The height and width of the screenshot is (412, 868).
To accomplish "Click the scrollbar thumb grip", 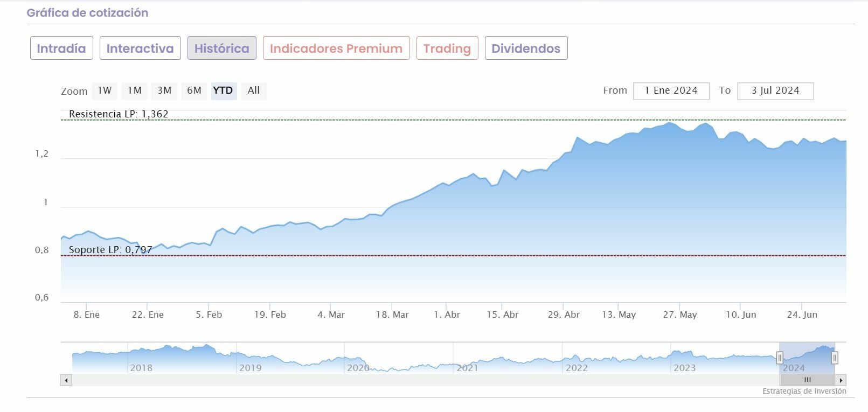I will tap(807, 380).
